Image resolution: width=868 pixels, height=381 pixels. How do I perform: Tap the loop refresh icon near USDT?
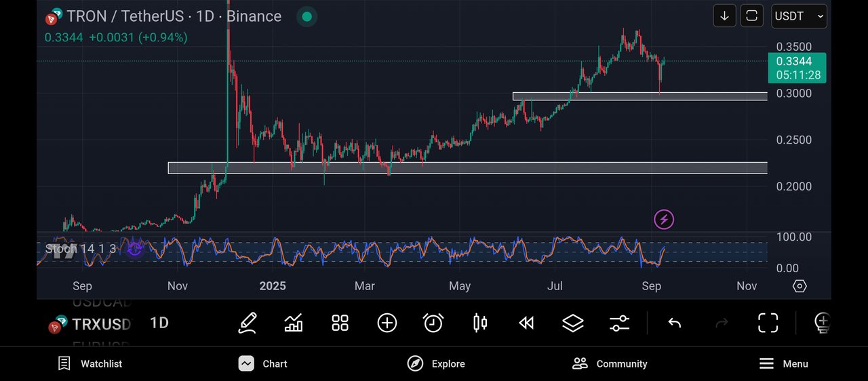tap(751, 16)
